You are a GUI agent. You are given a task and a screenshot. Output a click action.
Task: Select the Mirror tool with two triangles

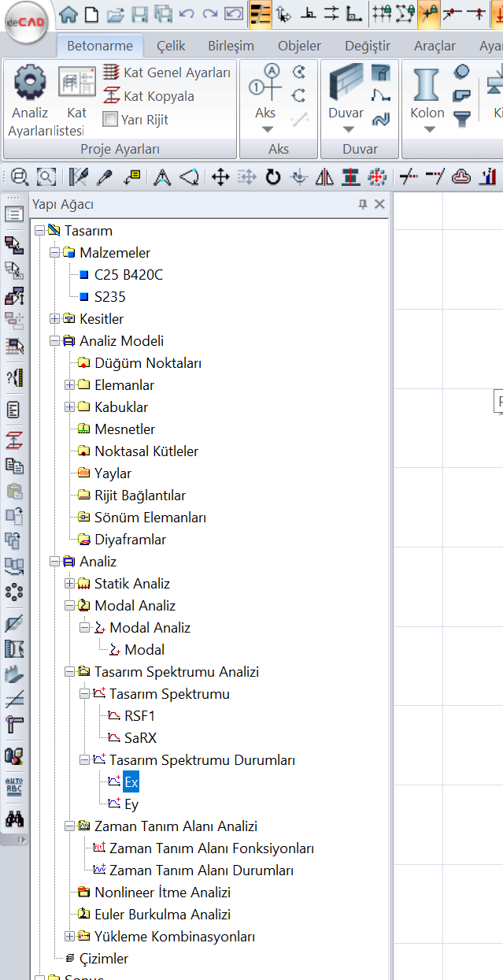(324, 177)
